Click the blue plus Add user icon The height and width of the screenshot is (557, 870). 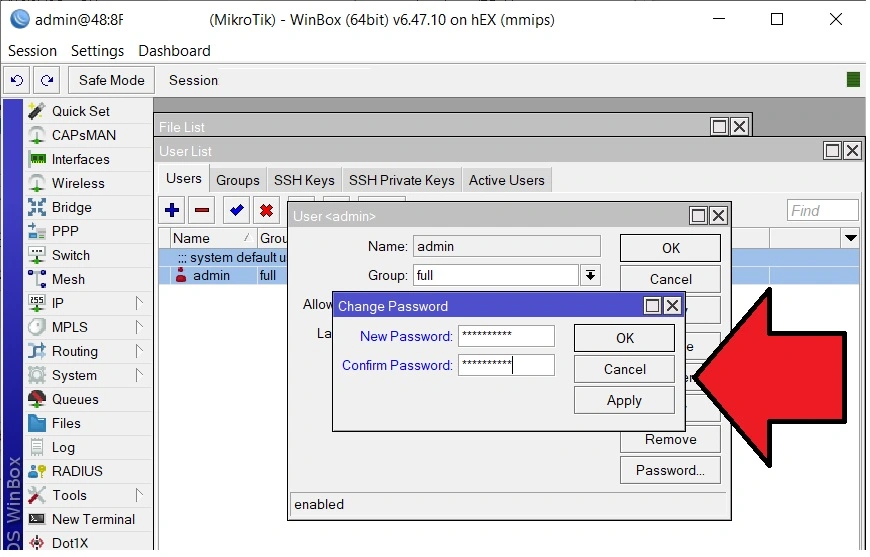(x=172, y=210)
